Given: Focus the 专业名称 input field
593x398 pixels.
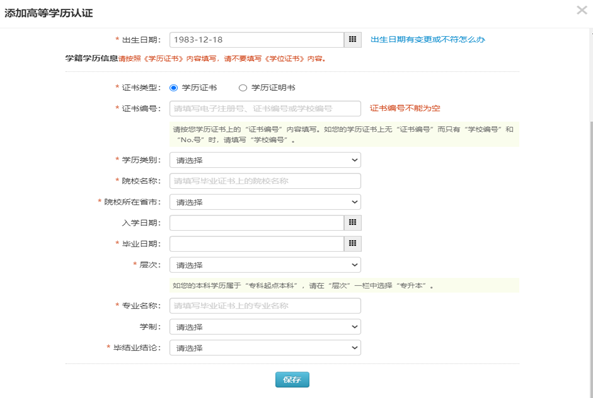Looking at the screenshot, I should click(x=265, y=306).
